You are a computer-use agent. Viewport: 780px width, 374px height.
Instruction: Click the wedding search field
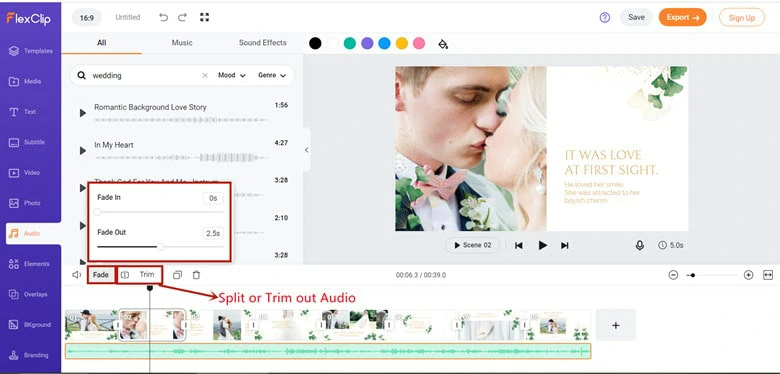[x=144, y=76]
